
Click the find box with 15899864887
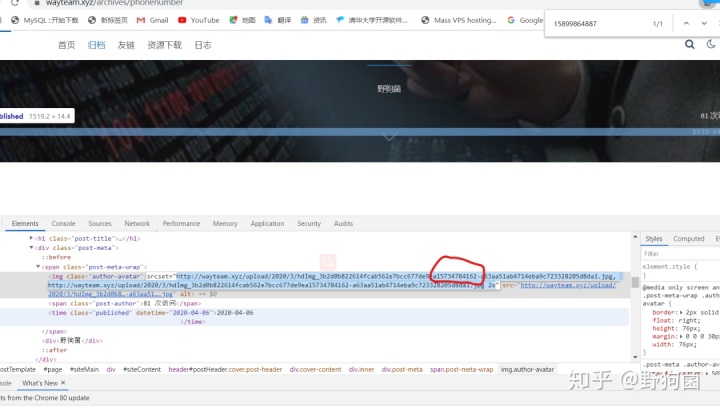click(x=597, y=23)
